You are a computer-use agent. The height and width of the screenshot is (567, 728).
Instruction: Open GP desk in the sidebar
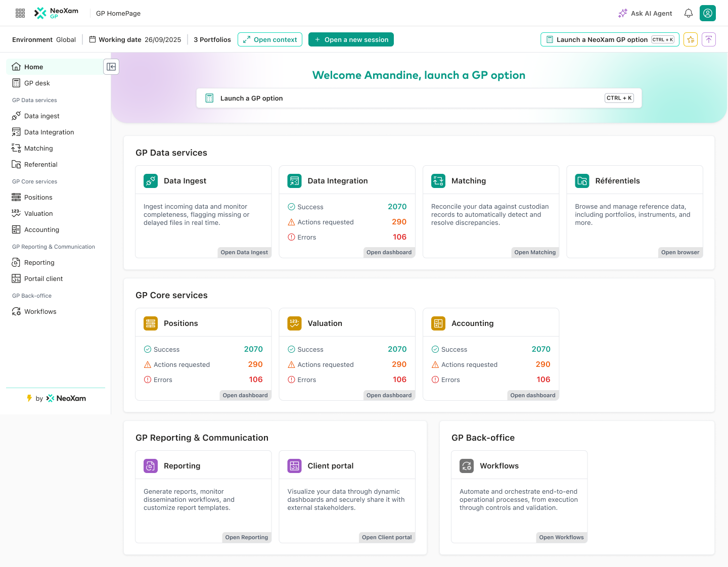(x=55, y=83)
